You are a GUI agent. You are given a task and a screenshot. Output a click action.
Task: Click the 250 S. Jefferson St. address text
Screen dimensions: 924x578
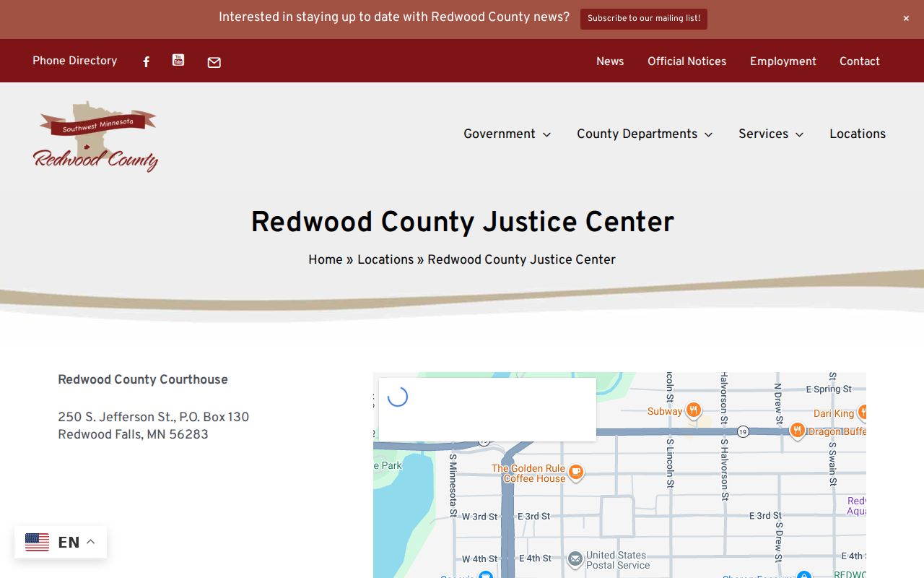tap(153, 418)
